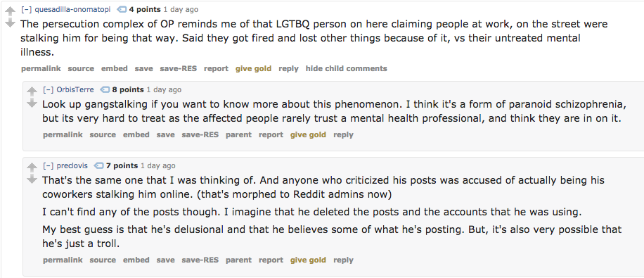Hide child comments of the top comment
Screen dimensions: 644x278
click(346, 69)
